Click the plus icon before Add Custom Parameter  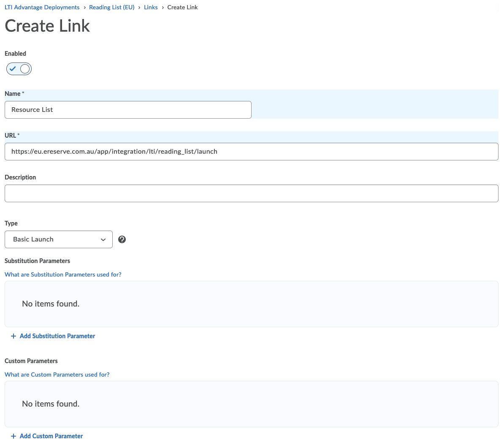pyautogui.click(x=14, y=436)
